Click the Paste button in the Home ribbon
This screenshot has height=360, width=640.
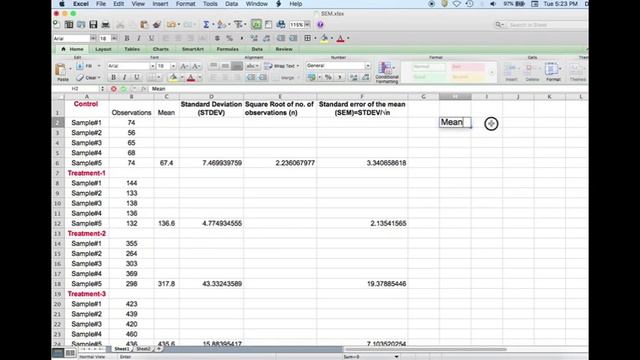click(61, 72)
